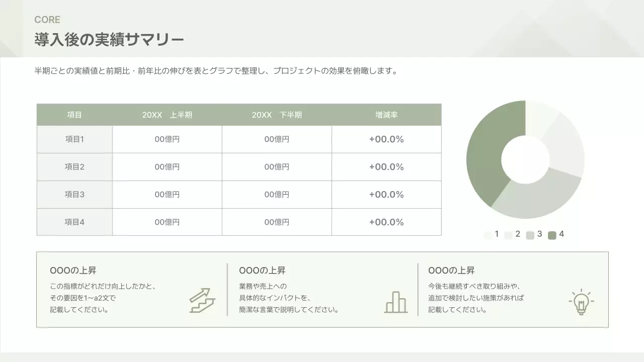Select the 増減率 column header
Viewport: 644px width, 362px height.
386,115
